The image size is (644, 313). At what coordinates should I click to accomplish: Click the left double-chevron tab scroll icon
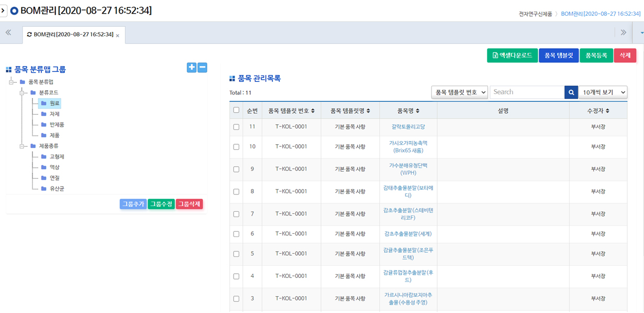8,33
